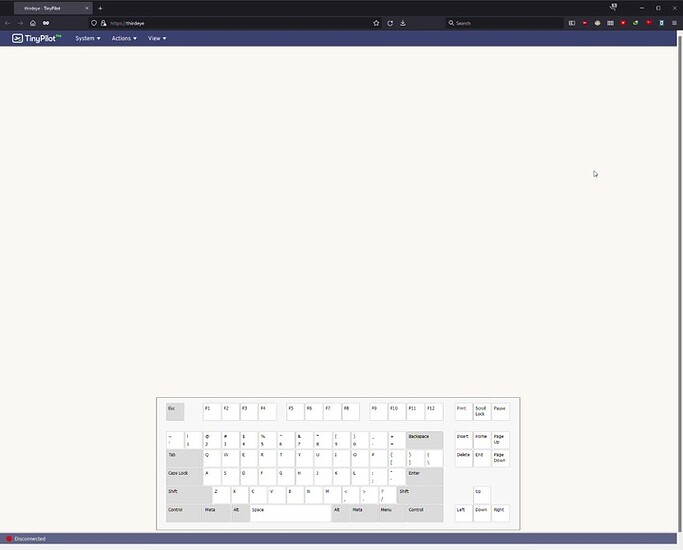Click the site security padlock icon
Viewport: 683px width, 550px height.
coord(103,22)
